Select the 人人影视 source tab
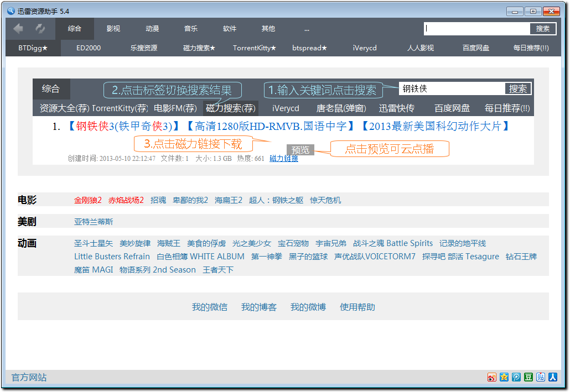 [420, 48]
